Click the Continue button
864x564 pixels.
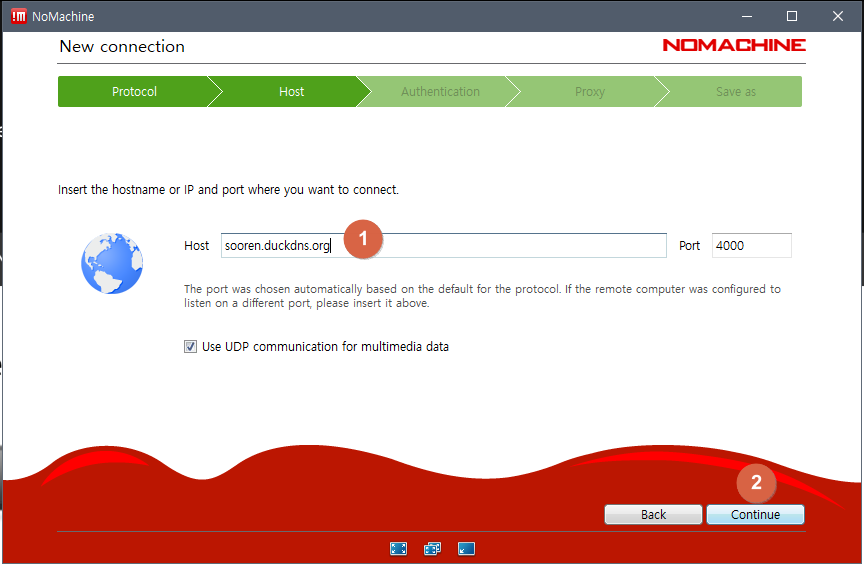click(755, 514)
